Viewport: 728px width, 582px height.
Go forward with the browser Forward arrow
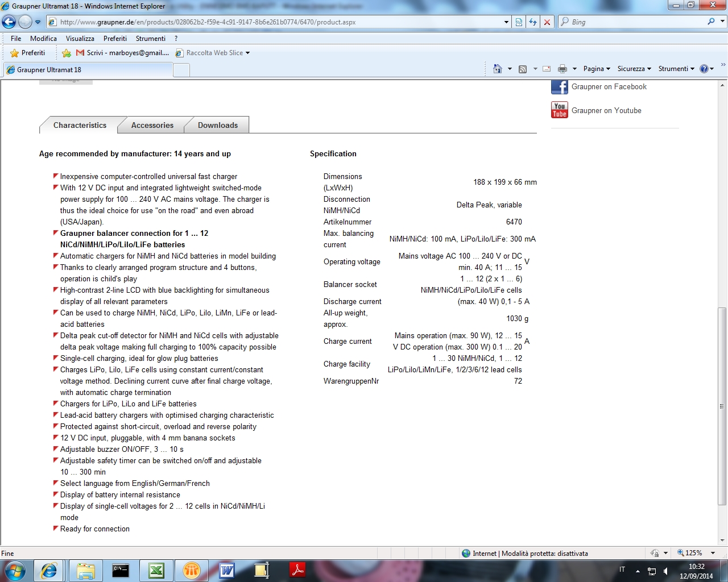(25, 22)
